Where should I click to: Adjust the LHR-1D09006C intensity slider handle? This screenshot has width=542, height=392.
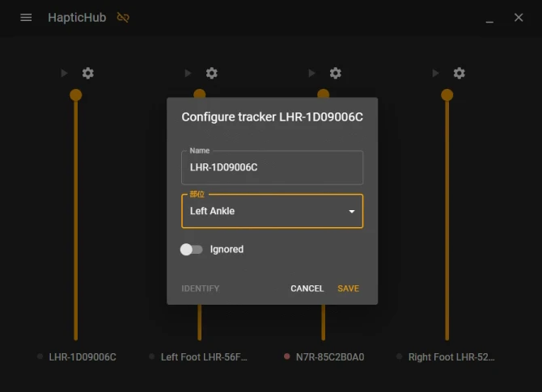76,95
